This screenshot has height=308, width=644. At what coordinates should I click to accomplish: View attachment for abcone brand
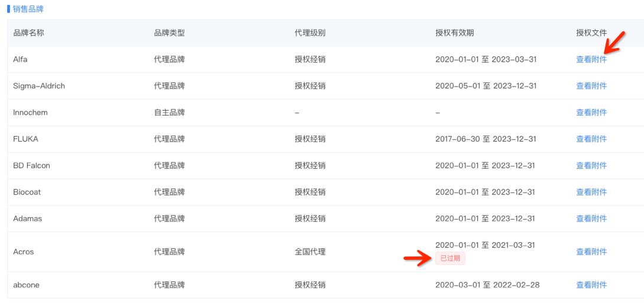pyautogui.click(x=591, y=285)
